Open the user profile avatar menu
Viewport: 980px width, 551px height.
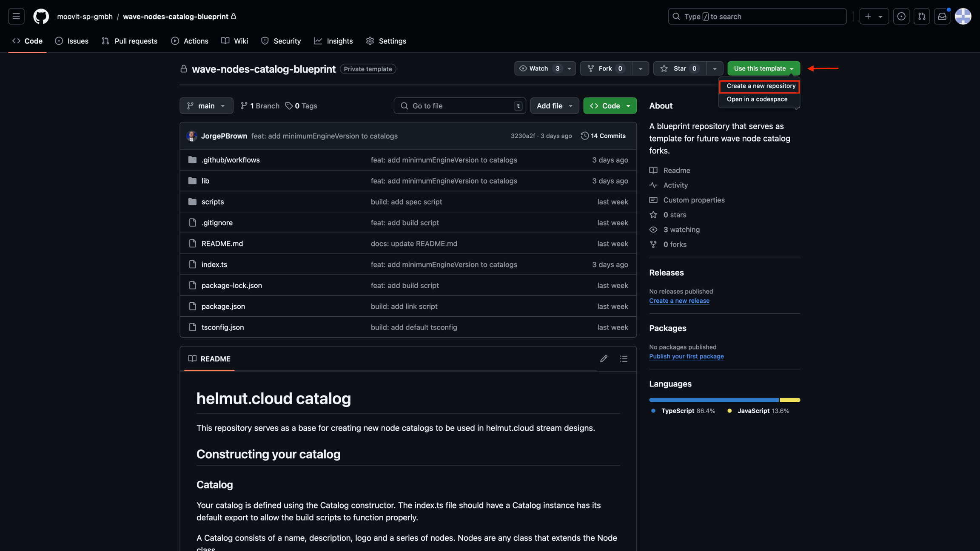tap(963, 16)
